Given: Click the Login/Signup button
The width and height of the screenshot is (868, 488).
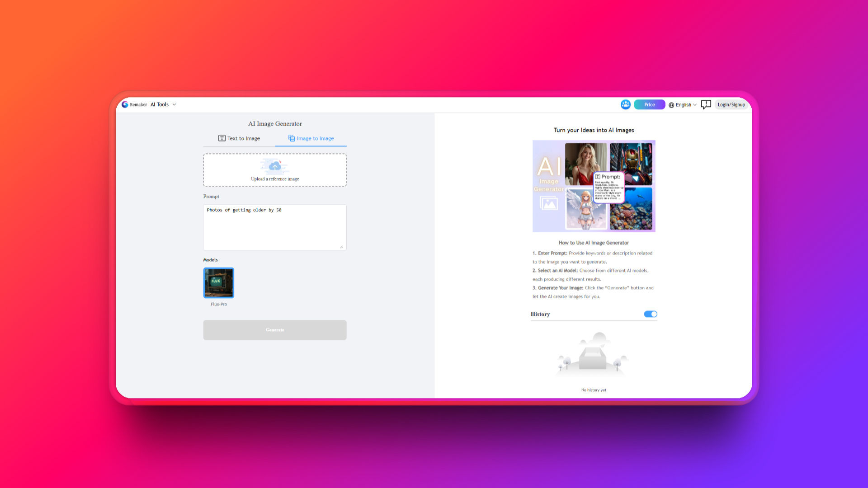Looking at the screenshot, I should click(731, 104).
